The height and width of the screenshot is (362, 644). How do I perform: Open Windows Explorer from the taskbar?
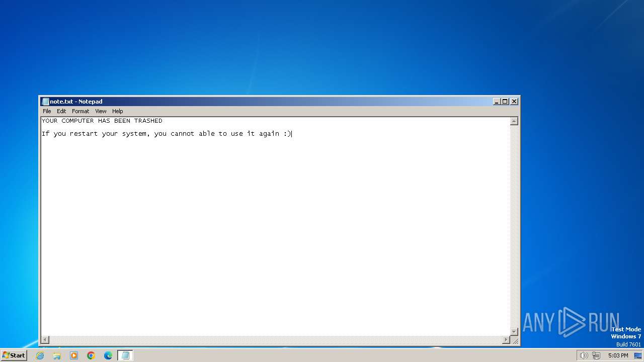pos(57,355)
